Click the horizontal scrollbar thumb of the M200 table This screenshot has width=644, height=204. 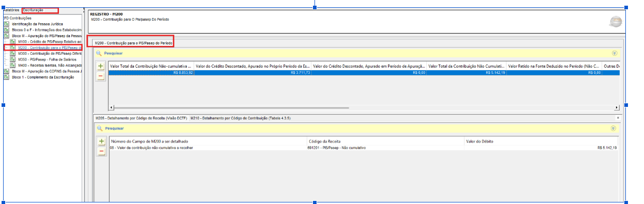232,108
